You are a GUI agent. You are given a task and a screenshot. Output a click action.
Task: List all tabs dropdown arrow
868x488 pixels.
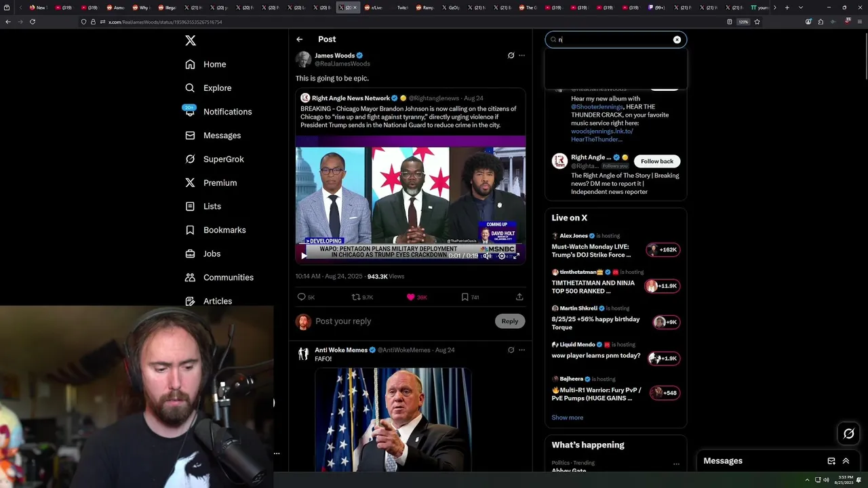(x=801, y=7)
